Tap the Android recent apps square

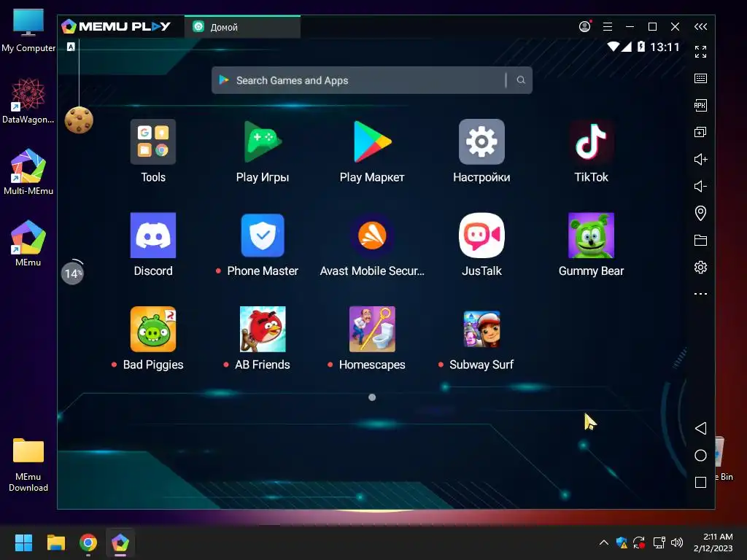click(700, 483)
